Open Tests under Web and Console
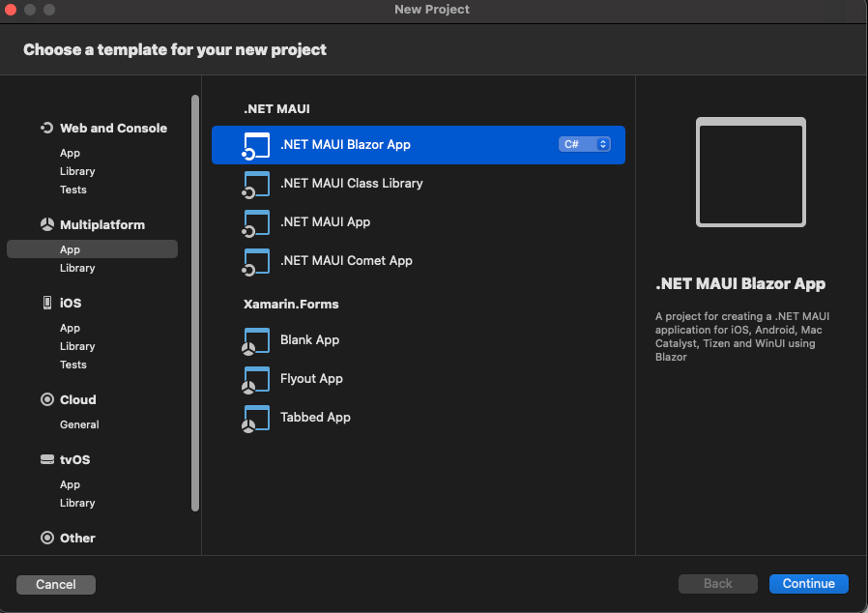The image size is (868, 613). (73, 190)
